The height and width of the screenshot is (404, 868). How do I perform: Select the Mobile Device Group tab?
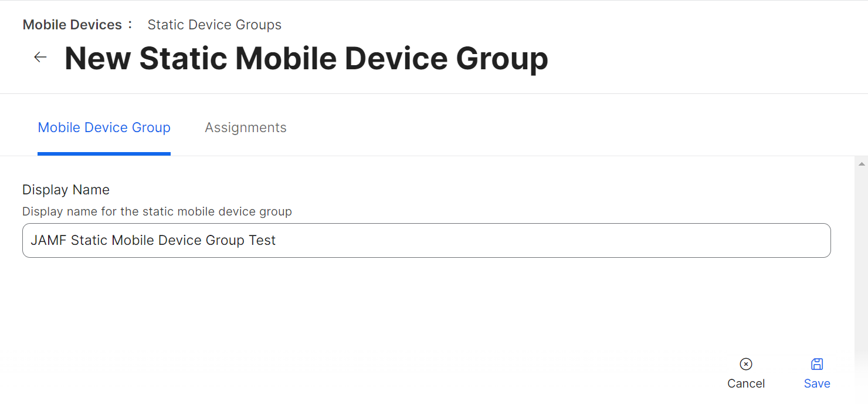[x=104, y=127]
